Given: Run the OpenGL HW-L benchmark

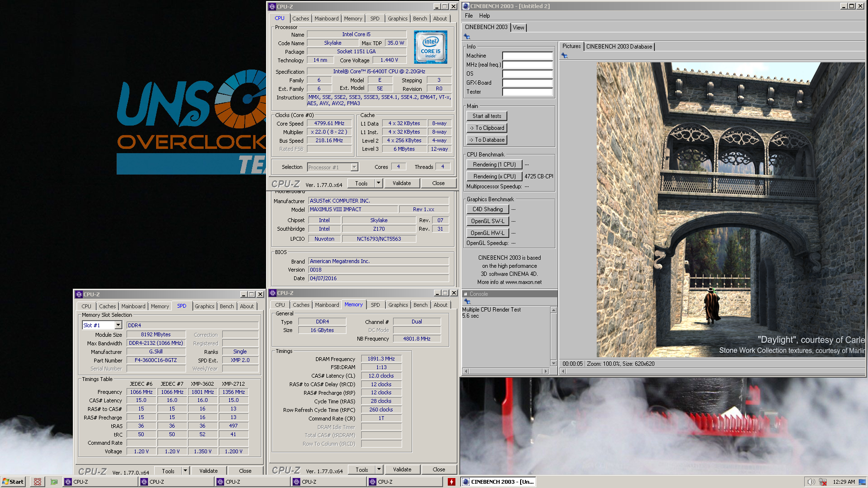Looking at the screenshot, I should 488,233.
